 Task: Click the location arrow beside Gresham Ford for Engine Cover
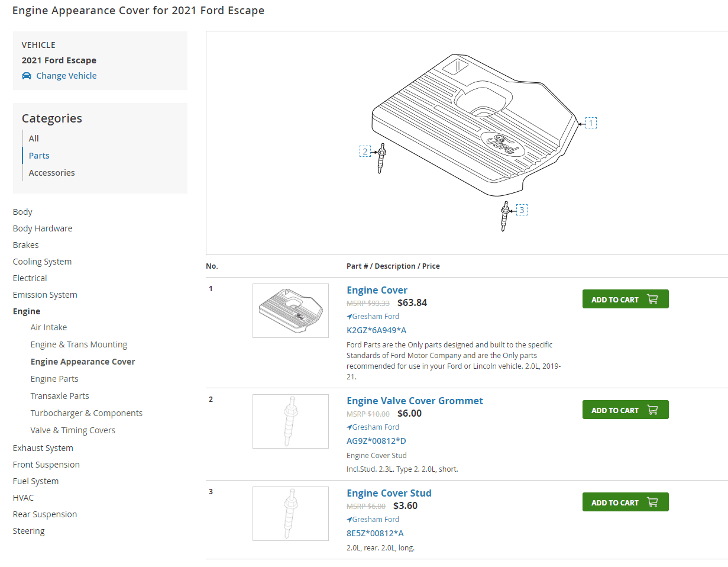coord(349,317)
